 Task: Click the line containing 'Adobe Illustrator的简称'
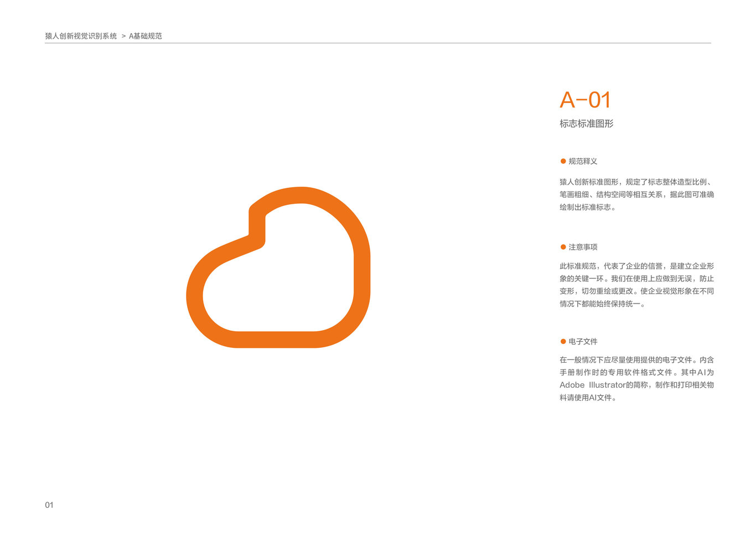[x=636, y=385]
